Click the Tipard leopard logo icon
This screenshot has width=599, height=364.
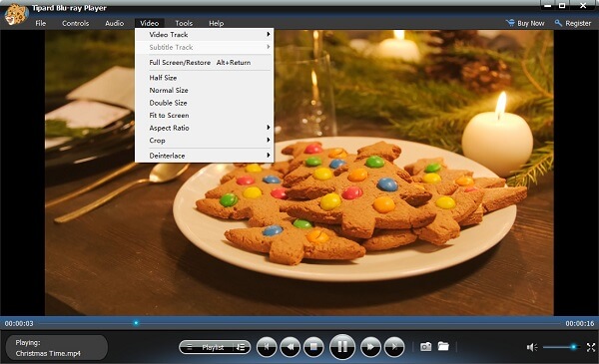click(x=16, y=15)
